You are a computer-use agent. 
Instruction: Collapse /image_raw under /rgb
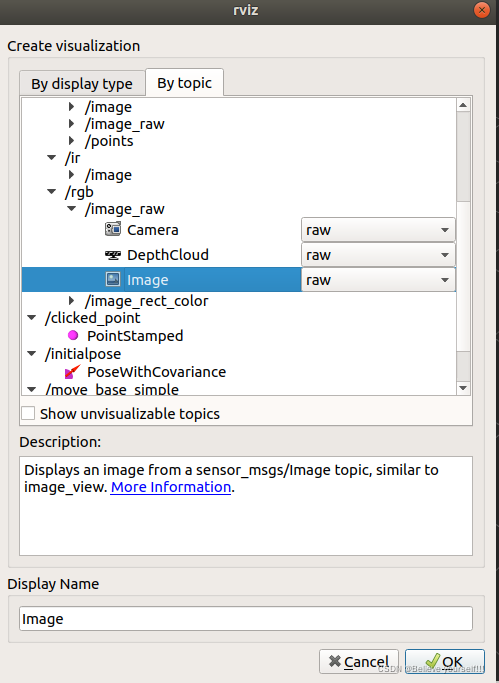71,209
